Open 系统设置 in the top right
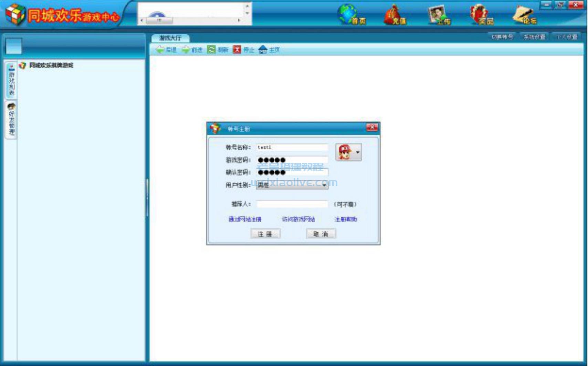588x366 pixels. tap(535, 35)
